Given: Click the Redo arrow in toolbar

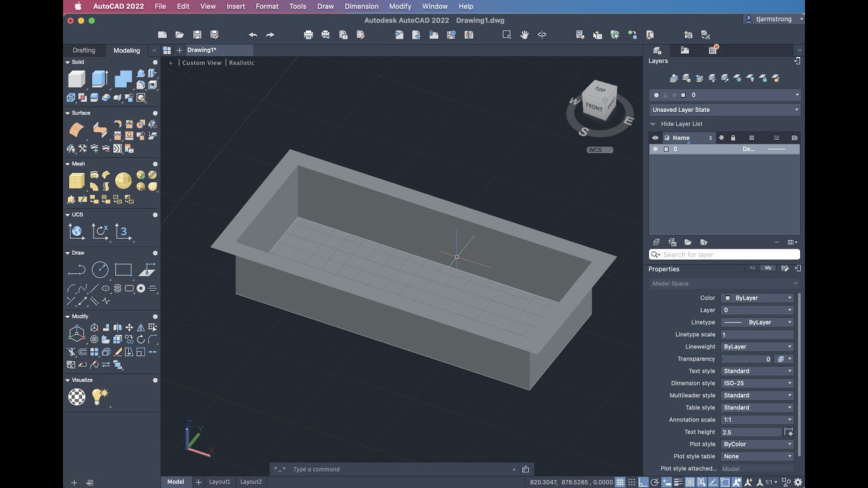Looking at the screenshot, I should tap(270, 35).
